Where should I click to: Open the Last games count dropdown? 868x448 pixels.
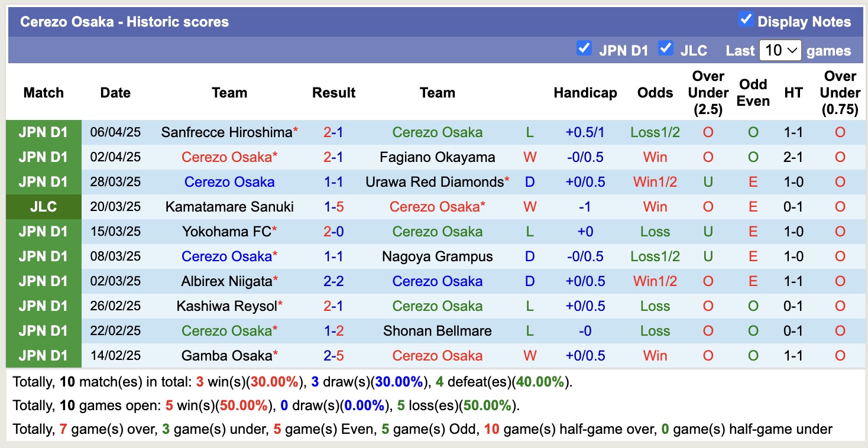(780, 51)
